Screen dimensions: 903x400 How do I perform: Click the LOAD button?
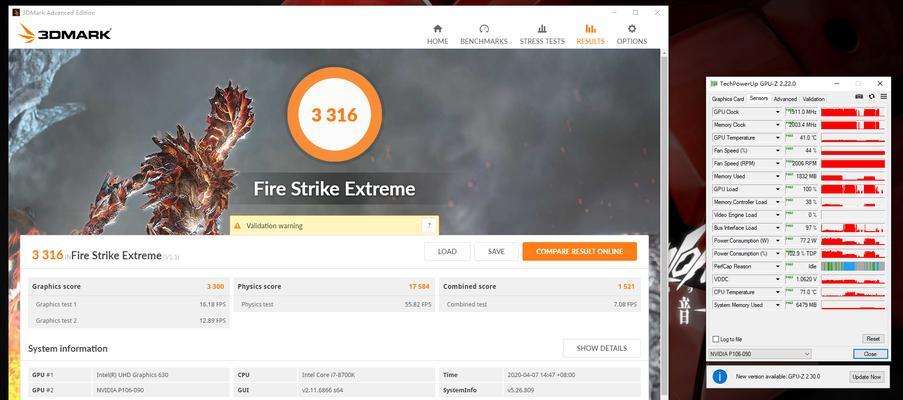click(x=447, y=252)
